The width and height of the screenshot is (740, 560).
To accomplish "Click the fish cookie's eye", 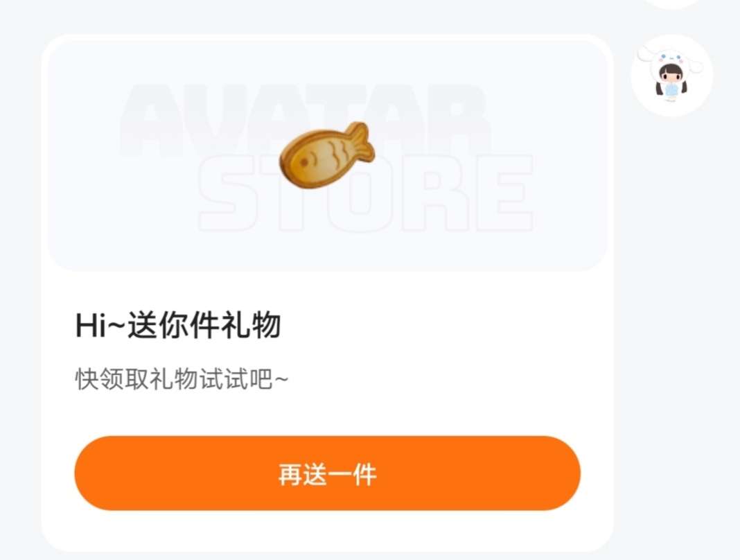I will pos(304,162).
